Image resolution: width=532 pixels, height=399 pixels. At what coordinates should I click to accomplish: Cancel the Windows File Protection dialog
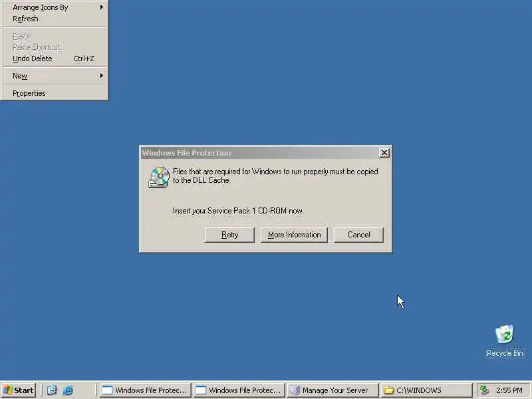[x=358, y=235]
